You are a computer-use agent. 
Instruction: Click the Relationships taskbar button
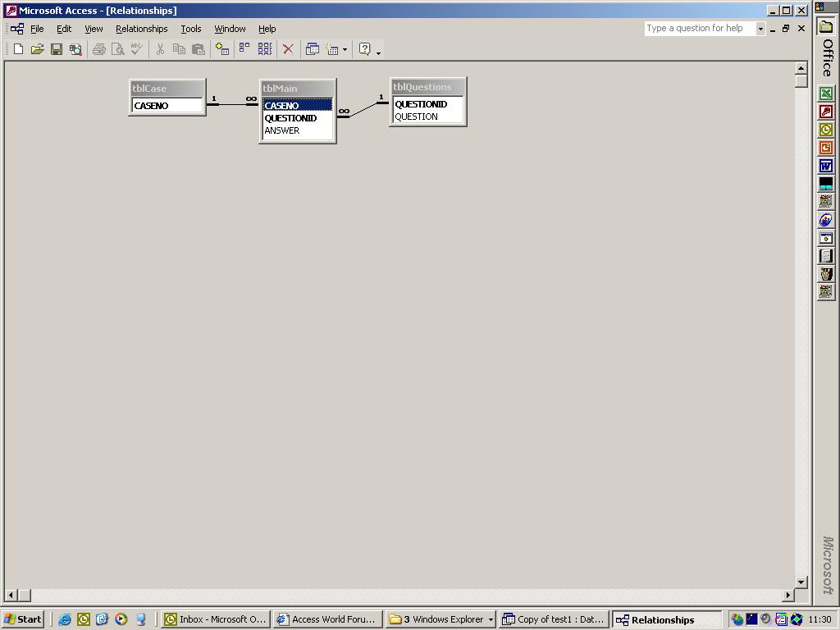pyautogui.click(x=666, y=619)
